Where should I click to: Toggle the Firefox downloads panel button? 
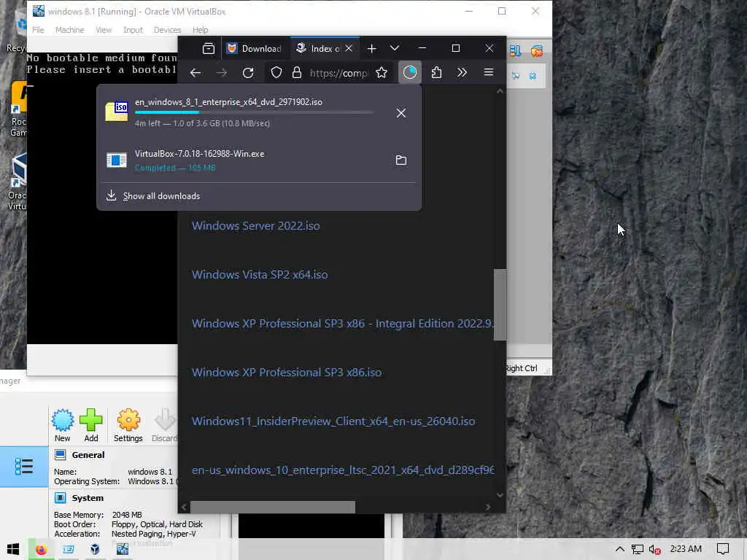coord(410,73)
